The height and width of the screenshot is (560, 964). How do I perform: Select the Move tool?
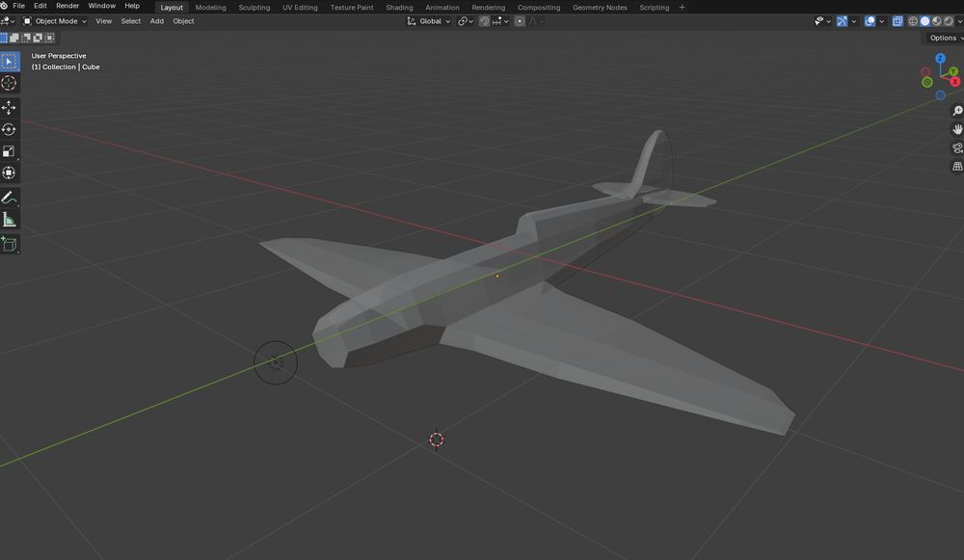coord(9,106)
